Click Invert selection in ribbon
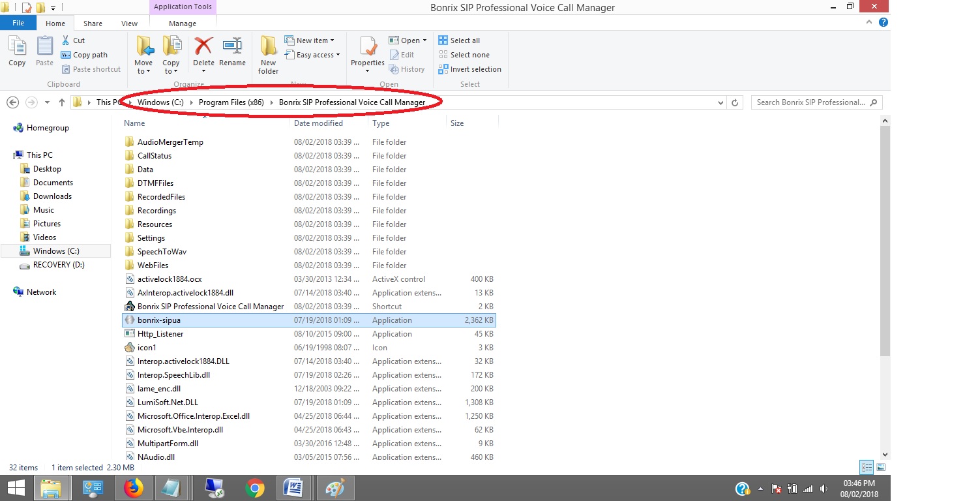Screen dimensions: 980x501 click(x=470, y=69)
